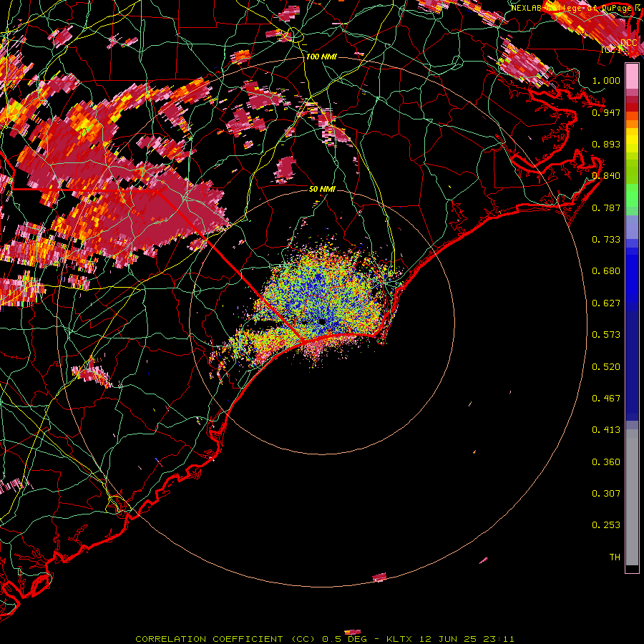Click the 0.840 legend value
The width and height of the screenshot is (644, 644).
tap(606, 176)
